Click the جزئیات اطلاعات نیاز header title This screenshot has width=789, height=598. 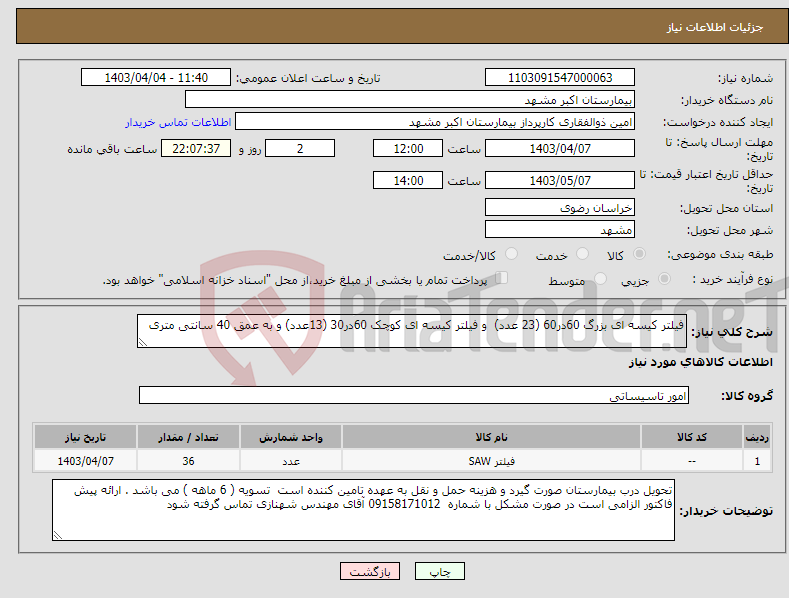tap(715, 27)
